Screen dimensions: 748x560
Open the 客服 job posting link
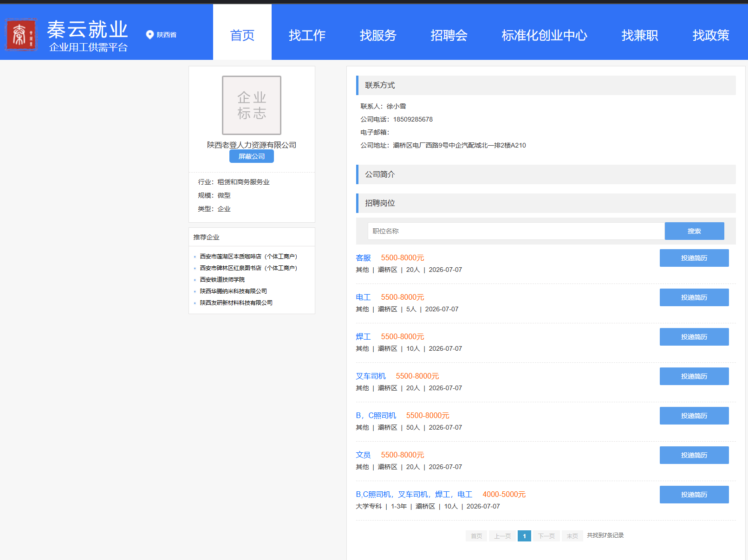click(364, 258)
